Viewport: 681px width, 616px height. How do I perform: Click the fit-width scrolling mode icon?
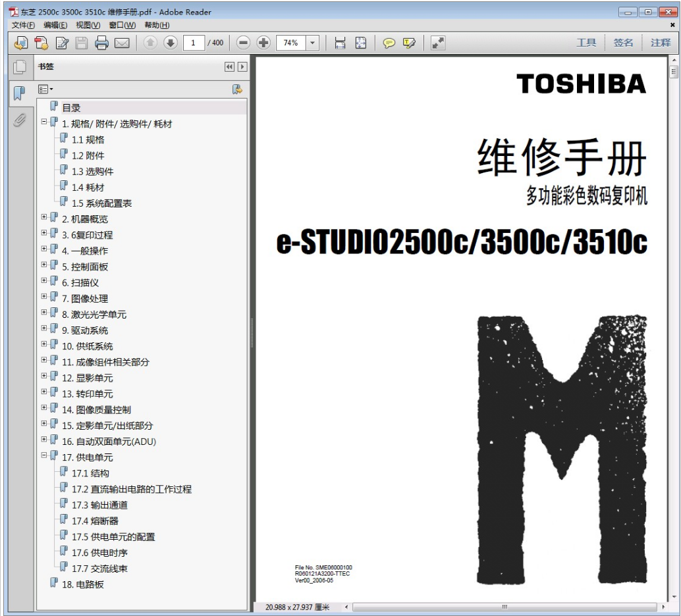click(x=340, y=43)
